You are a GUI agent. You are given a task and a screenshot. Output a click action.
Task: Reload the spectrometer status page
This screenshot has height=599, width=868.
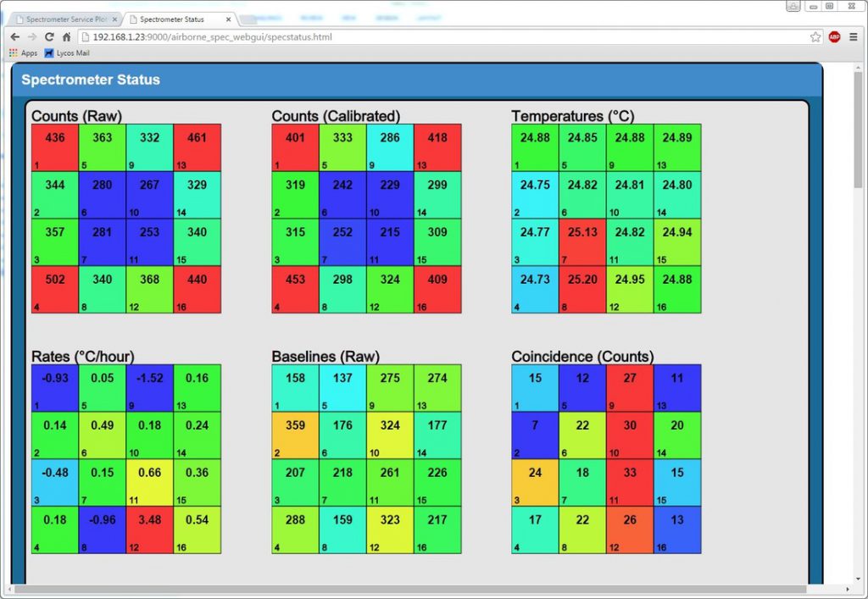click(49, 37)
